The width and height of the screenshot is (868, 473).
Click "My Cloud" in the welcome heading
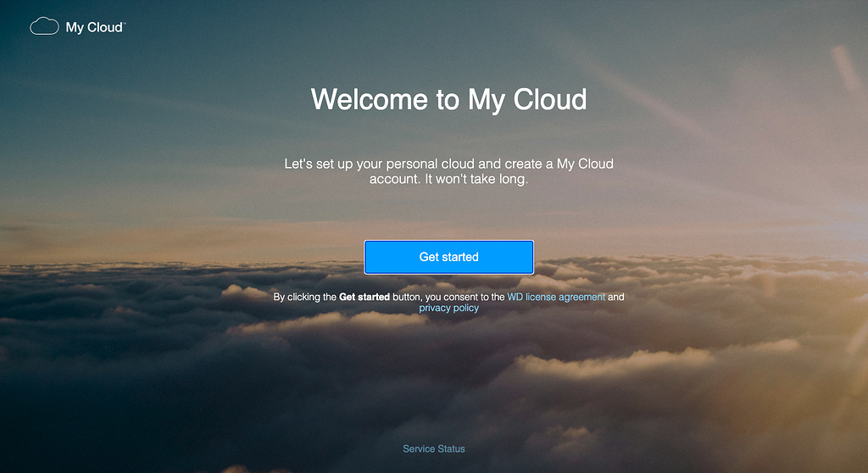[527, 99]
